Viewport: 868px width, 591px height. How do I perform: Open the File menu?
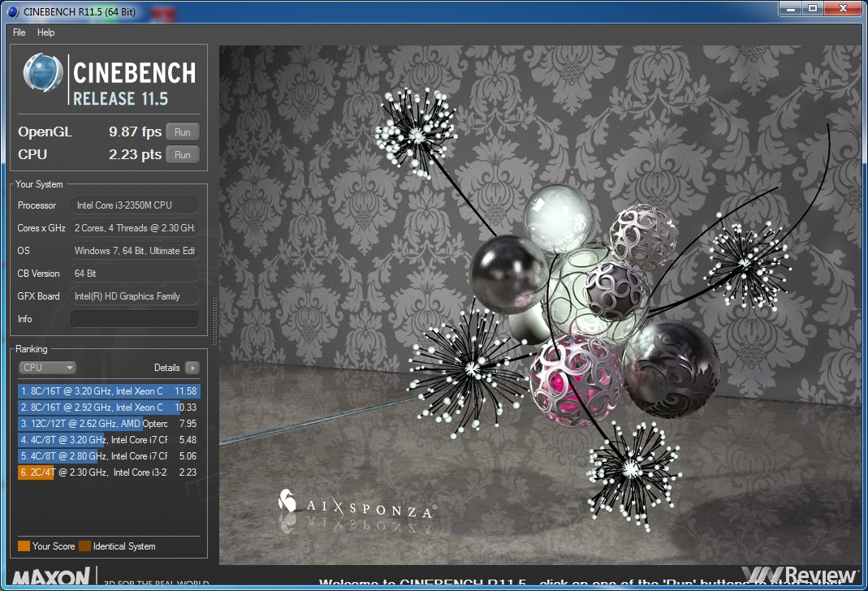pos(19,32)
